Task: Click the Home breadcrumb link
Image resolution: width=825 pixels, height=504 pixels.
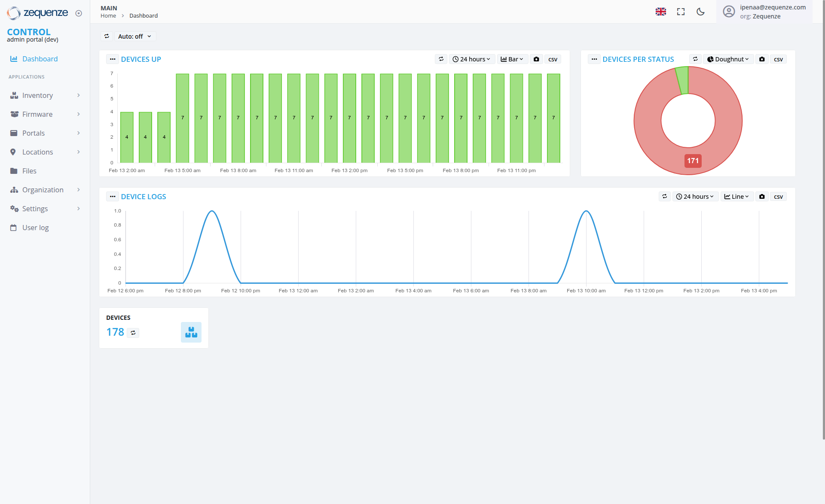Action: point(108,15)
